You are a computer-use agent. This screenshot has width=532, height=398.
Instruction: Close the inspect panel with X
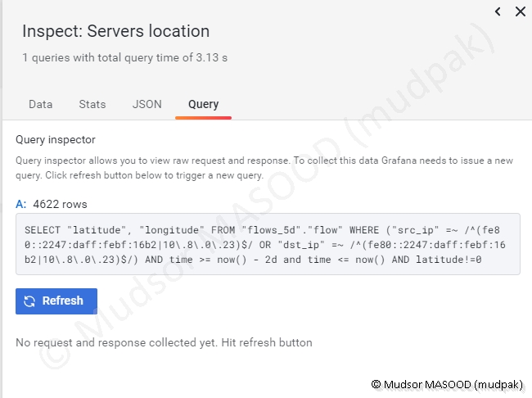point(520,11)
